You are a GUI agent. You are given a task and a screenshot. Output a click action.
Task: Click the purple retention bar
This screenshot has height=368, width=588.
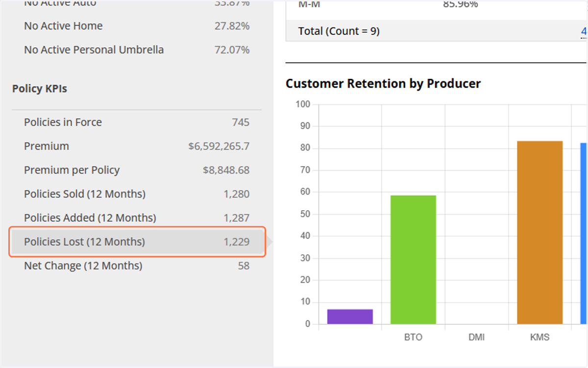pos(350,317)
